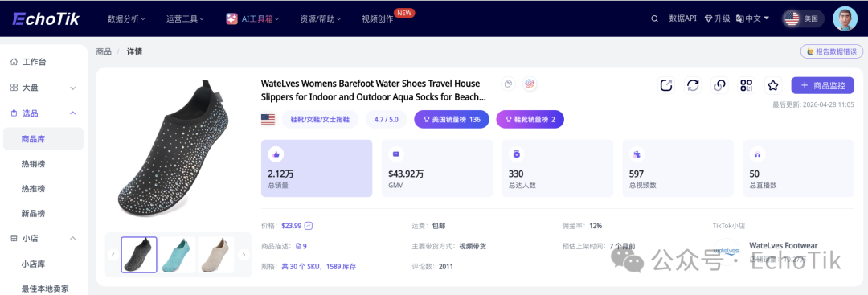
Task: Select 商品库 in sidebar
Action: point(43,139)
